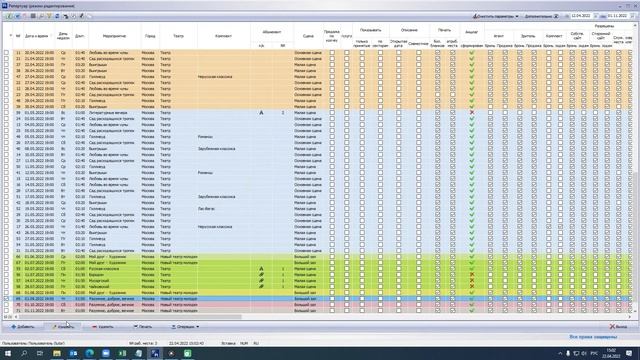
Task: Toggle Услуги checkbox in the first row
Action: 347,52
